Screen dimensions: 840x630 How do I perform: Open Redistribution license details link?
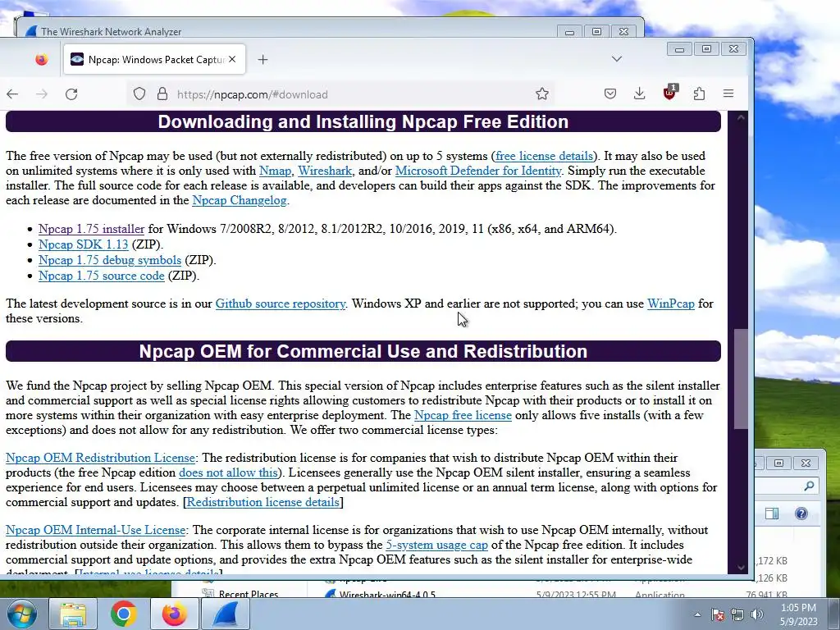263,503
